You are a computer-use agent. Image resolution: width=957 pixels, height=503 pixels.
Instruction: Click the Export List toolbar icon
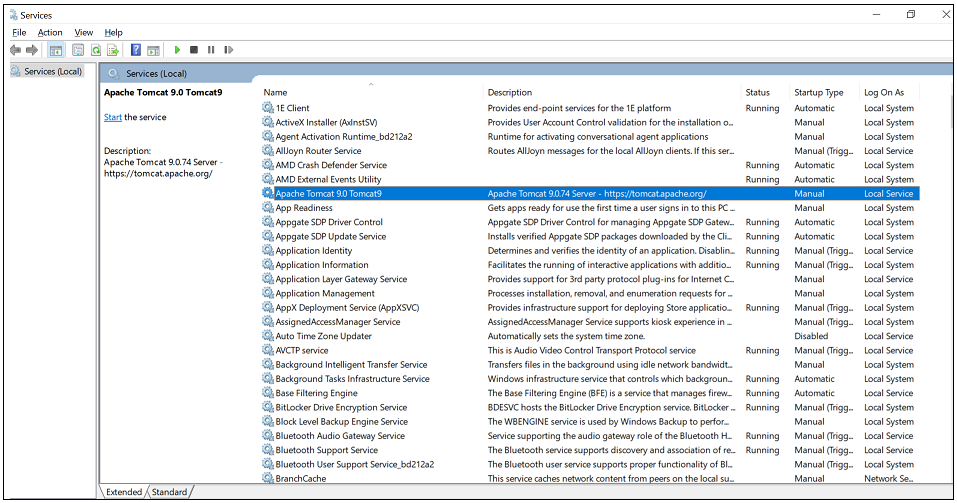pyautogui.click(x=114, y=50)
